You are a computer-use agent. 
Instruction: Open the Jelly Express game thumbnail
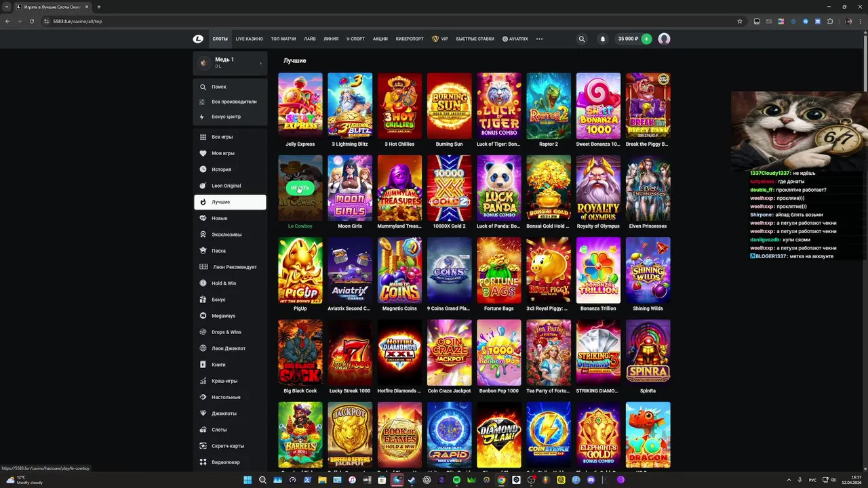tap(300, 105)
